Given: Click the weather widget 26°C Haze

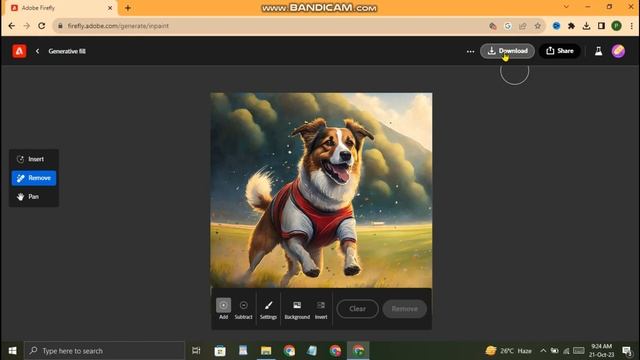Looking at the screenshot, I should pyautogui.click(x=509, y=351).
